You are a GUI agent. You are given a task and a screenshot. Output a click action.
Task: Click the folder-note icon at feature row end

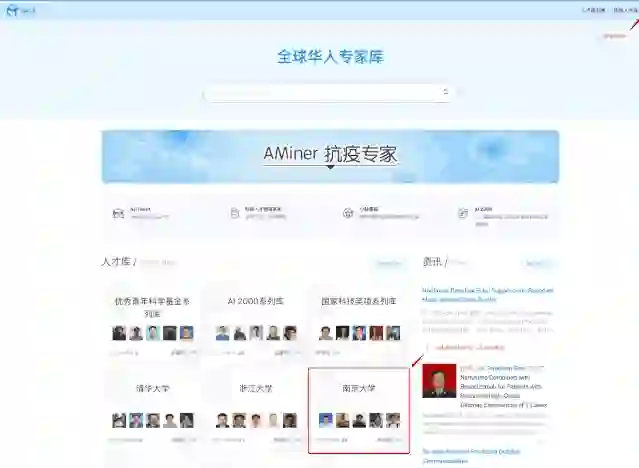click(463, 213)
